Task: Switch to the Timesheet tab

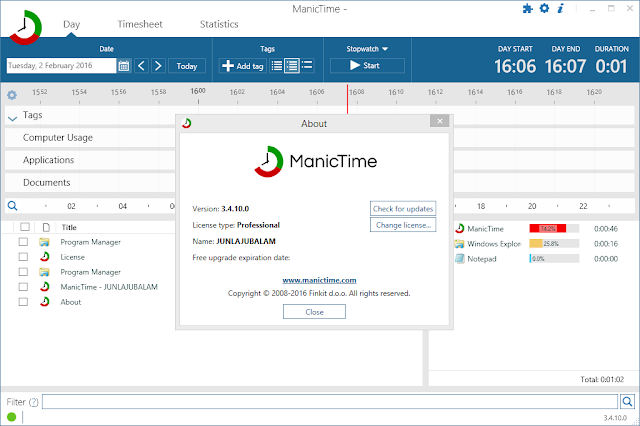Action: pos(140,24)
